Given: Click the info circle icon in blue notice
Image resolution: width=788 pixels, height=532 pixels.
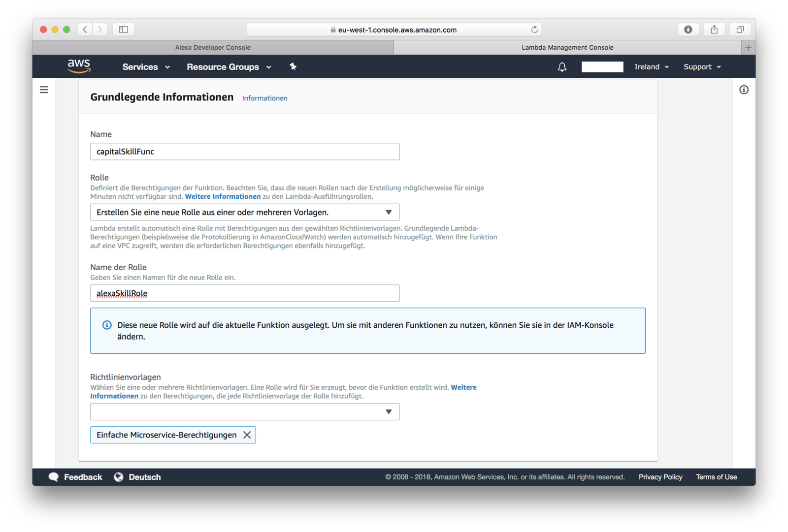Looking at the screenshot, I should (107, 325).
